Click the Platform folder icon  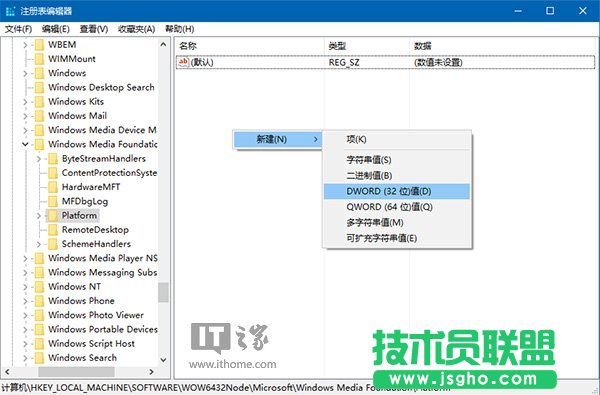(x=53, y=215)
